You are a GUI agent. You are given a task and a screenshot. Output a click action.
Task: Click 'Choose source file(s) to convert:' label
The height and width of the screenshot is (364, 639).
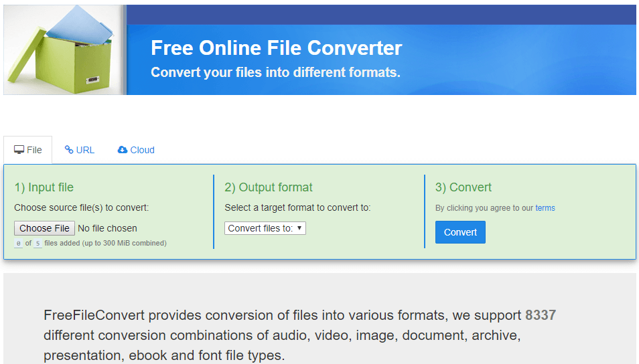pos(82,207)
